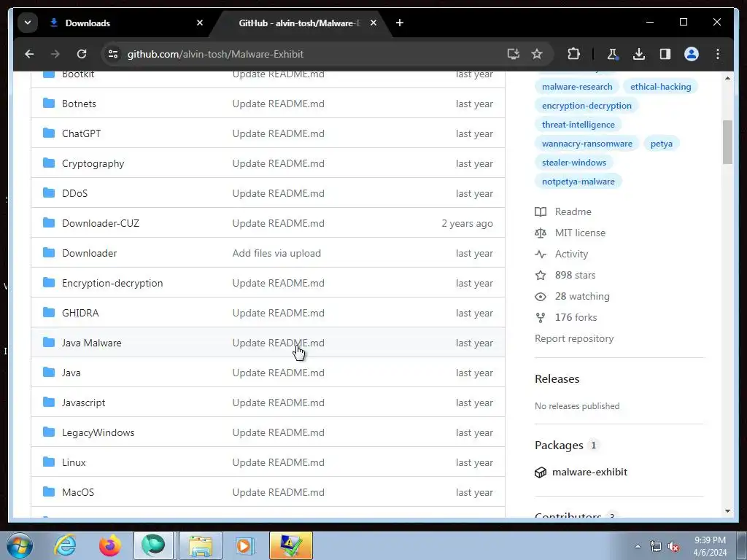Toggle the browser side panel
This screenshot has width=747, height=560.
tap(665, 54)
